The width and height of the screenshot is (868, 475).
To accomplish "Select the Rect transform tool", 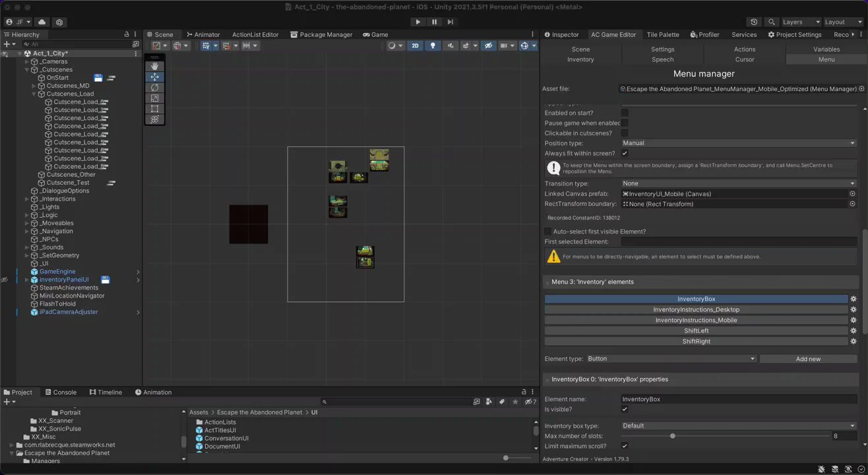I will pyautogui.click(x=154, y=109).
